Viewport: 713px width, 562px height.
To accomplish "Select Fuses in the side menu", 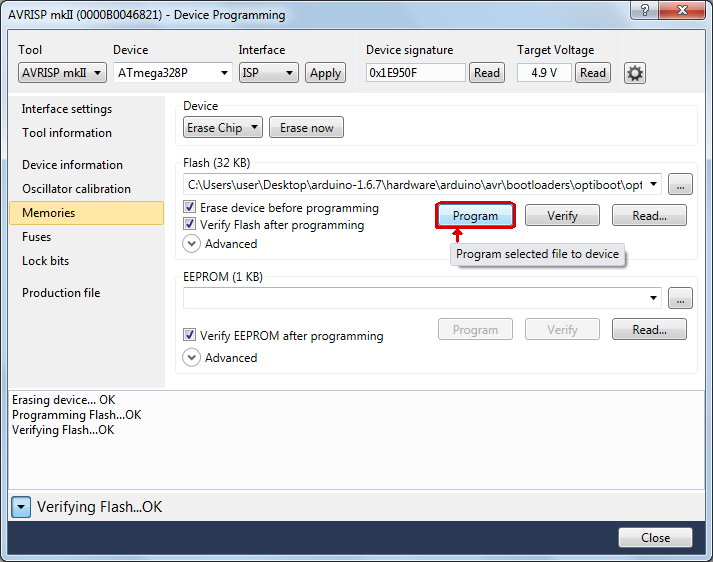I will click(x=36, y=237).
